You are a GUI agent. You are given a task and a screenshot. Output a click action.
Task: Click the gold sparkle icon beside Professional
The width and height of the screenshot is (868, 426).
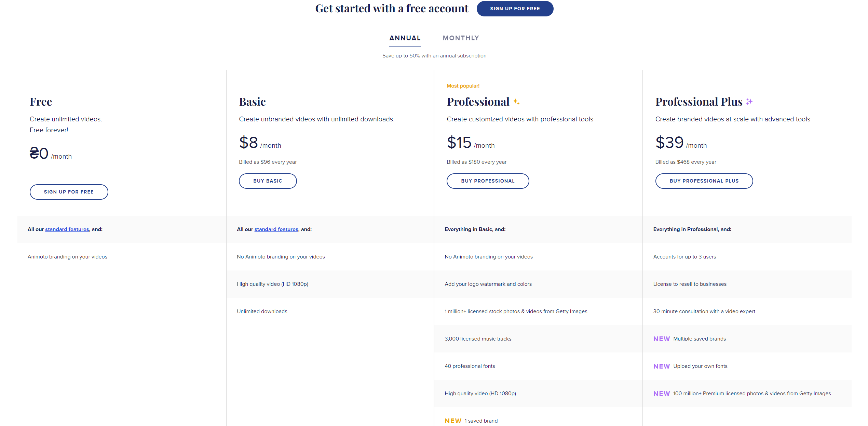pyautogui.click(x=516, y=102)
